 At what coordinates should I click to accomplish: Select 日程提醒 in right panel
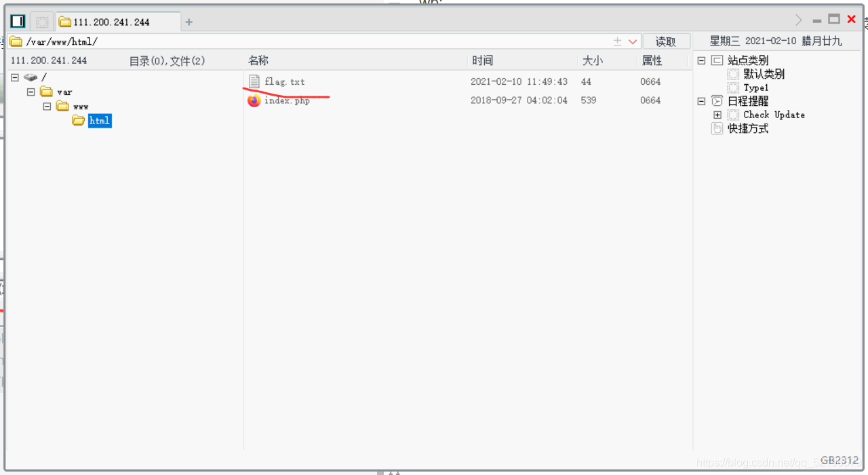[x=748, y=101]
